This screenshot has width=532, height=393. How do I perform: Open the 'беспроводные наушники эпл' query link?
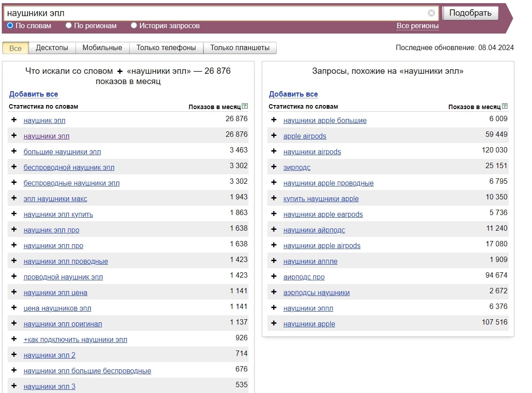[x=72, y=183]
